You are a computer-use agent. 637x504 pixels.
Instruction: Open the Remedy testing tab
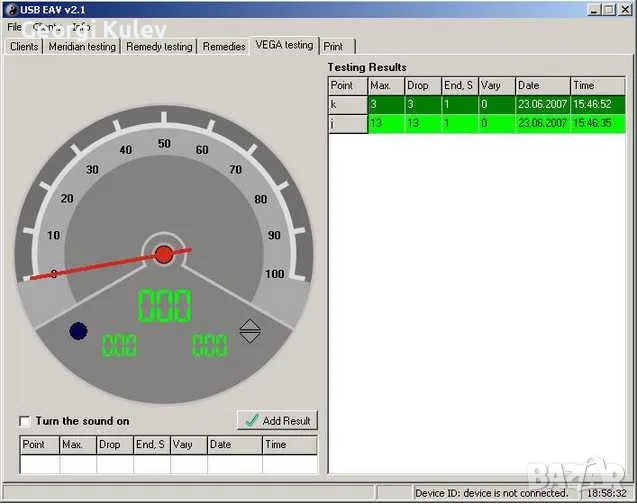coord(159,46)
